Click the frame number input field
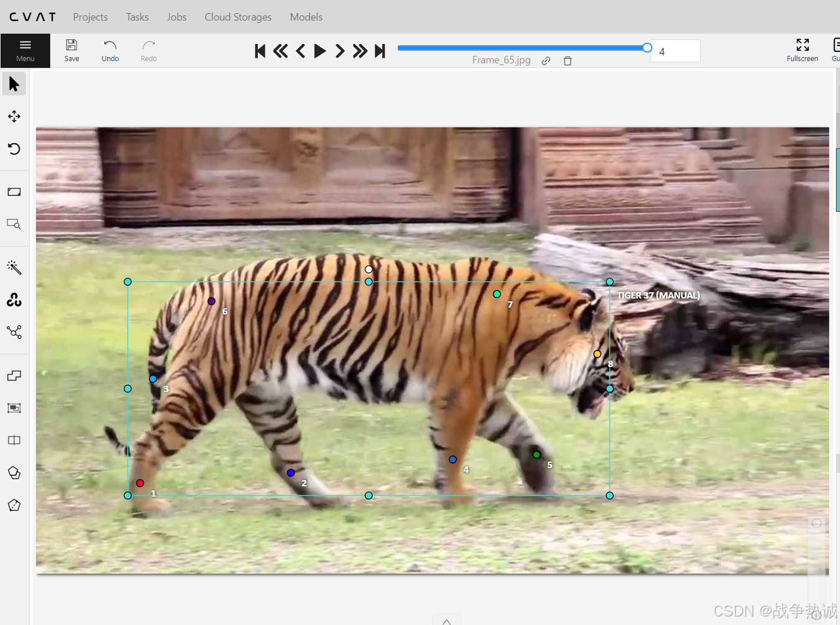This screenshot has height=625, width=840. coord(675,51)
